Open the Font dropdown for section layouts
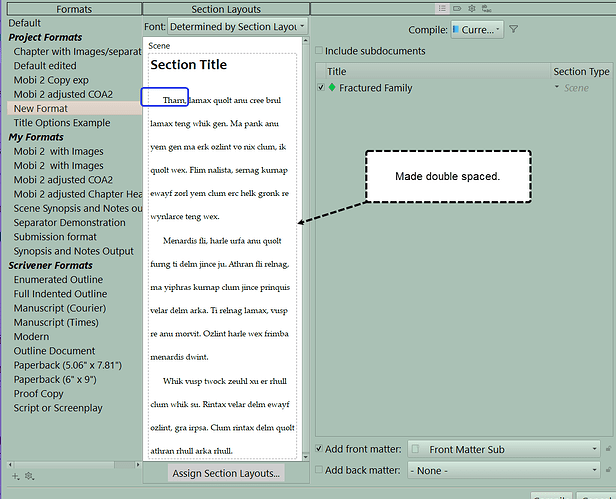 pyautogui.click(x=237, y=27)
